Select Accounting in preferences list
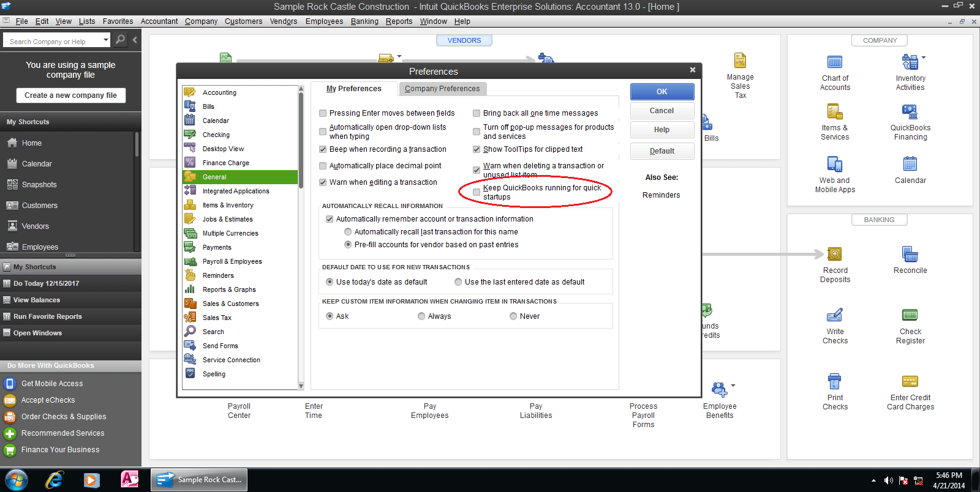This screenshot has height=492, width=980. coord(240,92)
